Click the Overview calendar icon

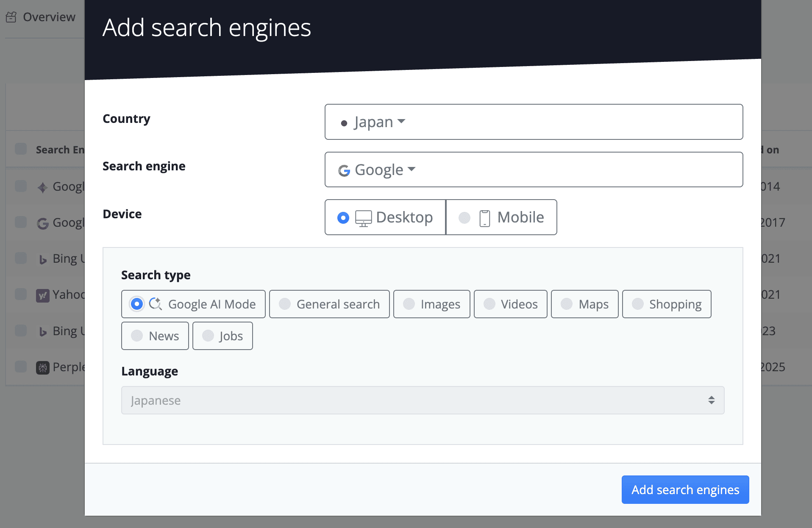point(11,17)
